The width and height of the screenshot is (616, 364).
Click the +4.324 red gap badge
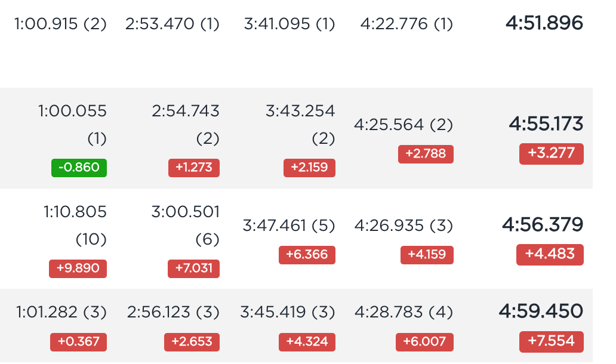[307, 342]
